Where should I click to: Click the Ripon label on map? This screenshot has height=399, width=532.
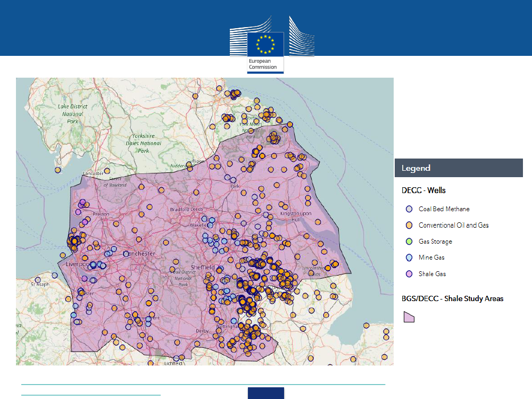click(x=198, y=161)
